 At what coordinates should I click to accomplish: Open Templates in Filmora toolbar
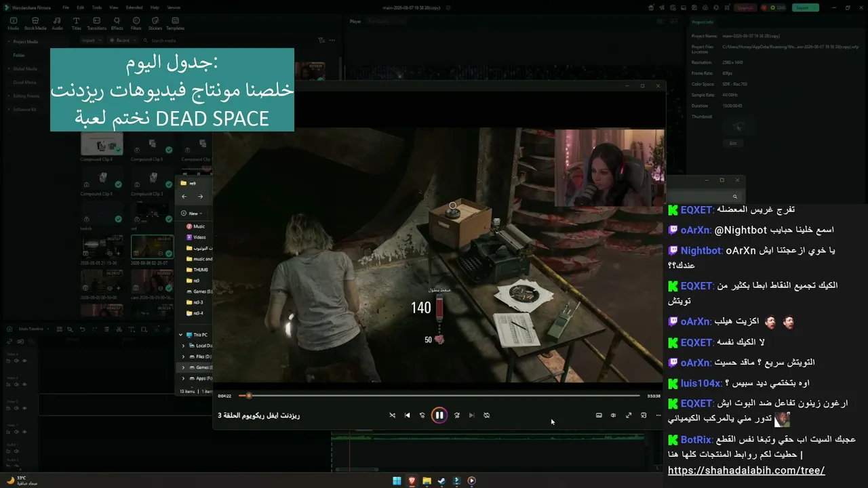(x=175, y=24)
